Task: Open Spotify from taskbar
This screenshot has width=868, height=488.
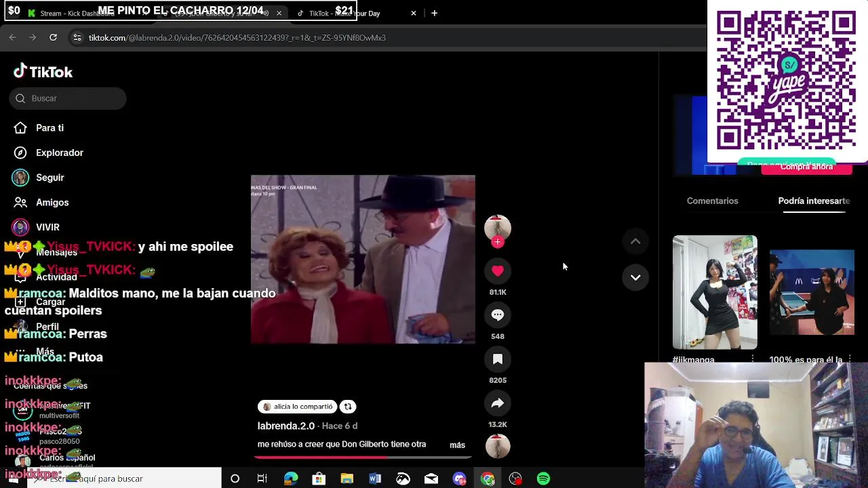Action: coord(543,479)
